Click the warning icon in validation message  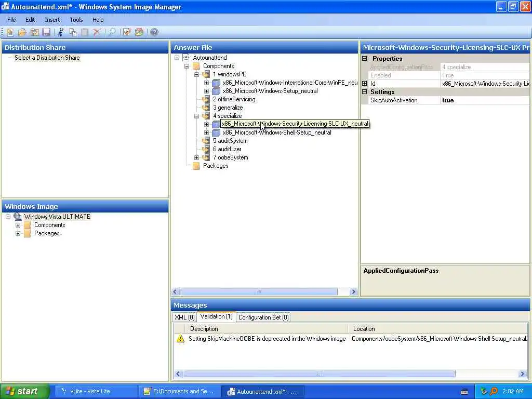tap(180, 339)
